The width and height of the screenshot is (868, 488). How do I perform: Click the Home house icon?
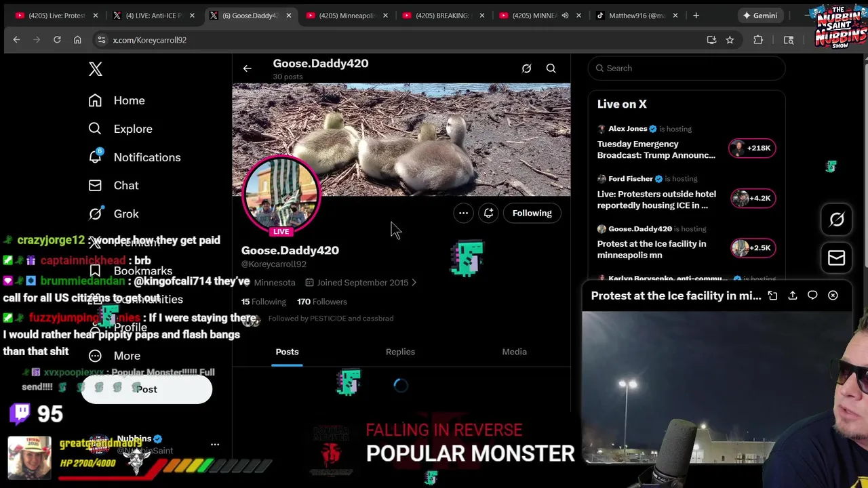(x=95, y=100)
